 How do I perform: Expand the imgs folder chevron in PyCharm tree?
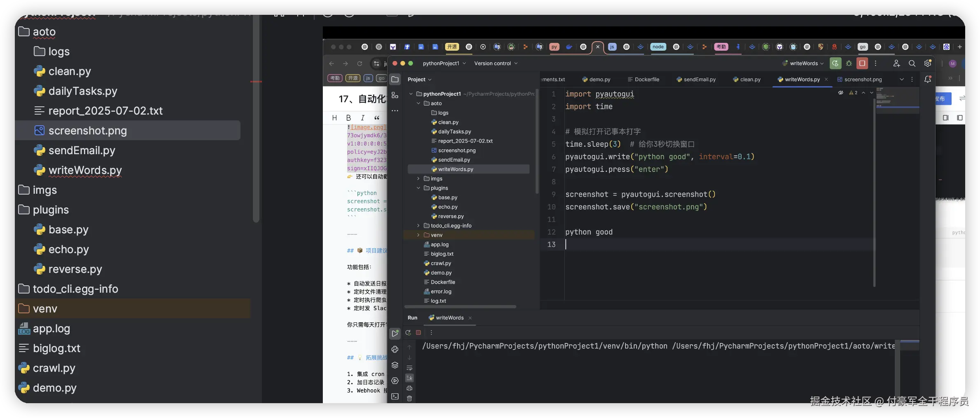418,178
